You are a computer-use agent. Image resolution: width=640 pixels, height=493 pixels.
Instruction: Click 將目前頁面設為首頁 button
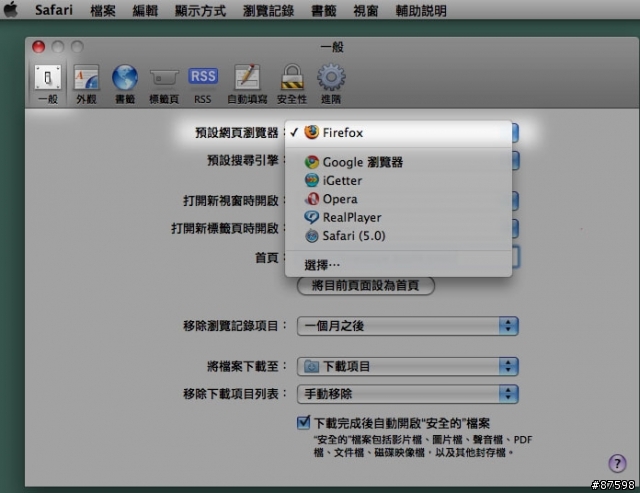[366, 285]
